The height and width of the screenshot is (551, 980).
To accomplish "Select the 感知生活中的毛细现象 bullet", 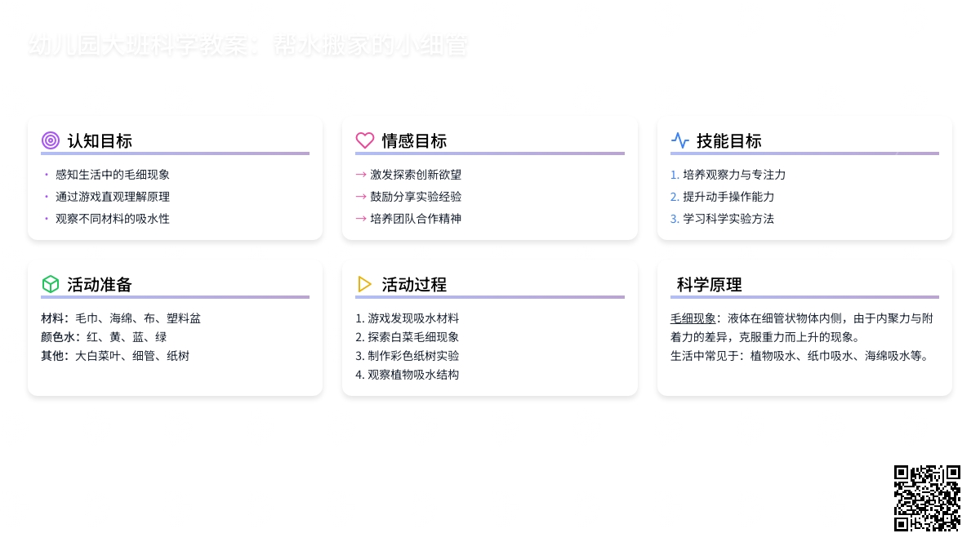I will tap(112, 175).
